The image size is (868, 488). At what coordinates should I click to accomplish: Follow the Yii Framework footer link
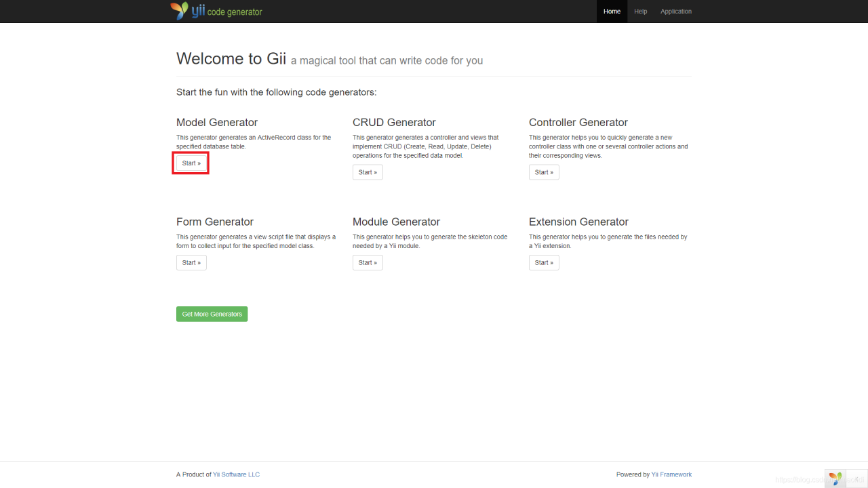coord(671,474)
